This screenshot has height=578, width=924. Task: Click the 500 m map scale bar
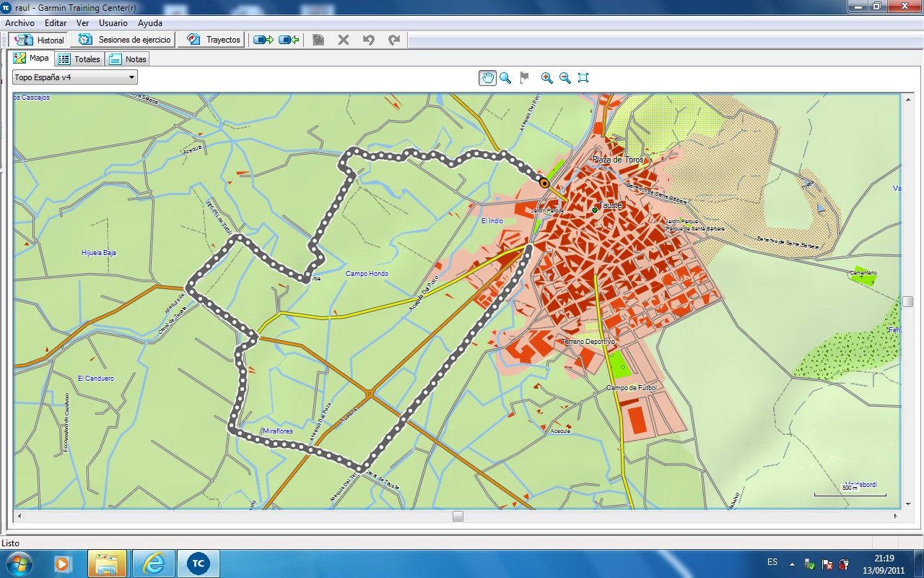tap(850, 491)
